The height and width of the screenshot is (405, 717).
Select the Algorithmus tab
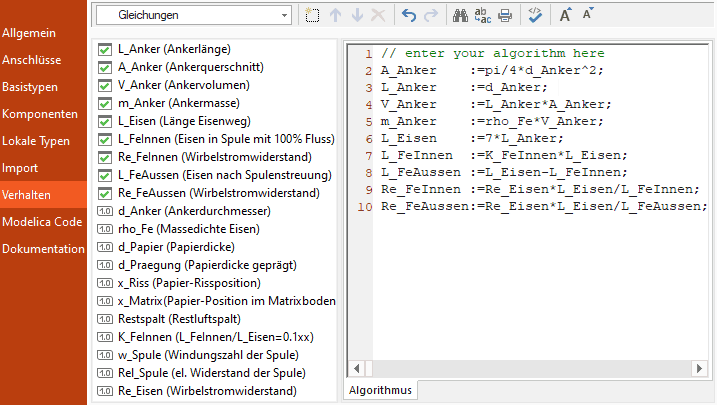380,390
